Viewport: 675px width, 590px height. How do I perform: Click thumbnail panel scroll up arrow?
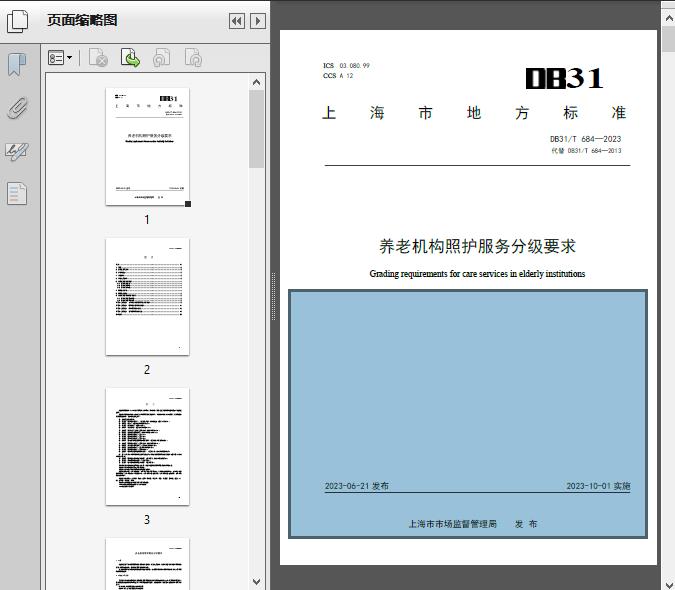click(x=257, y=82)
